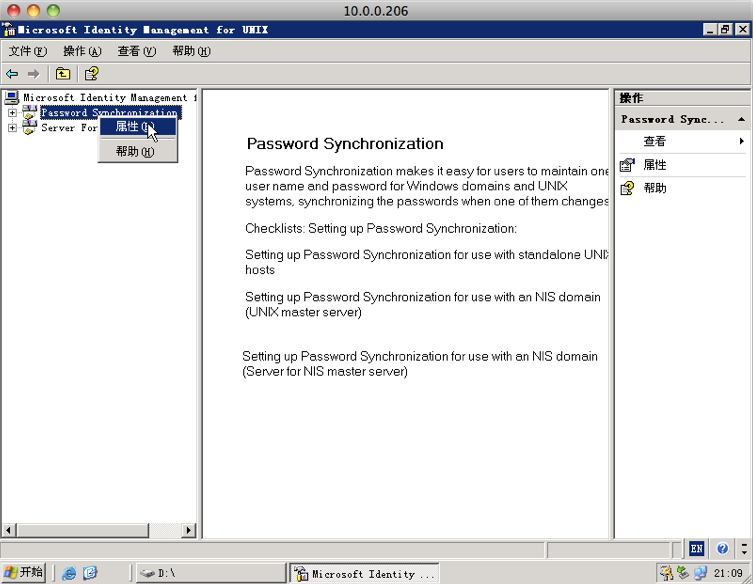Click the MMC application icon in the title bar

(x=9, y=30)
